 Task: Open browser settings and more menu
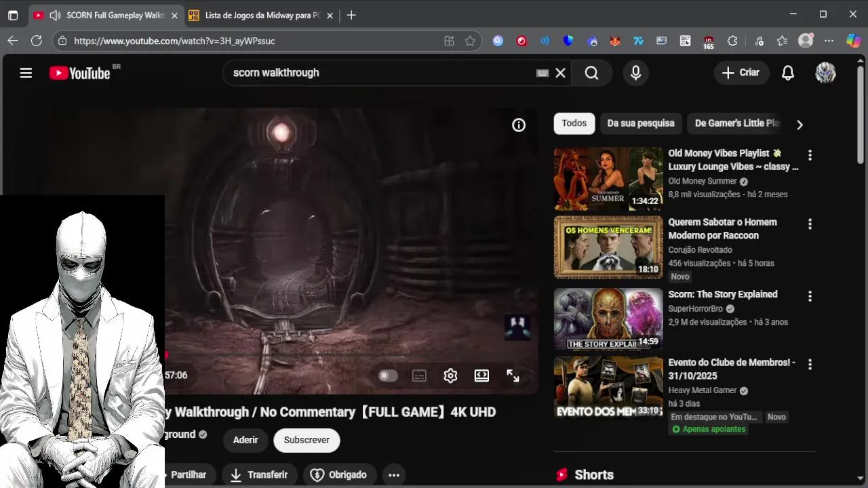pos(829,41)
